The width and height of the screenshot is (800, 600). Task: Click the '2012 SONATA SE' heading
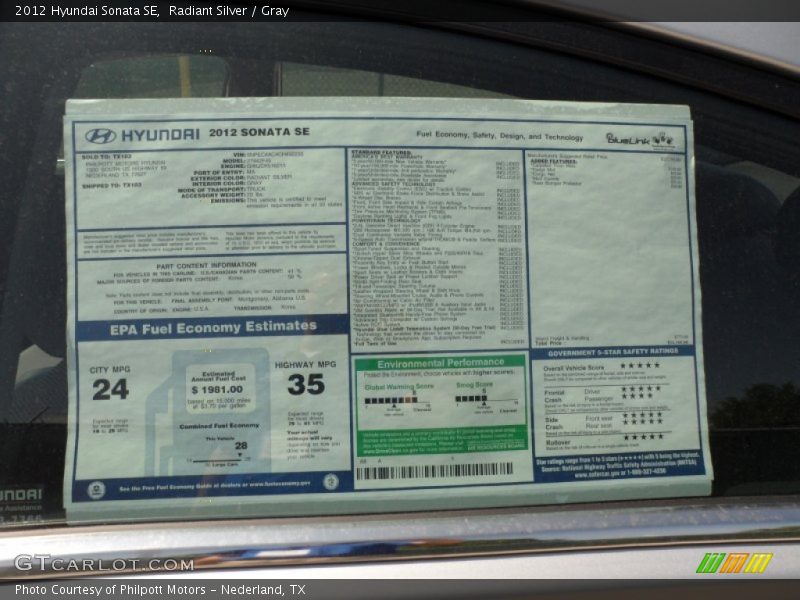259,132
